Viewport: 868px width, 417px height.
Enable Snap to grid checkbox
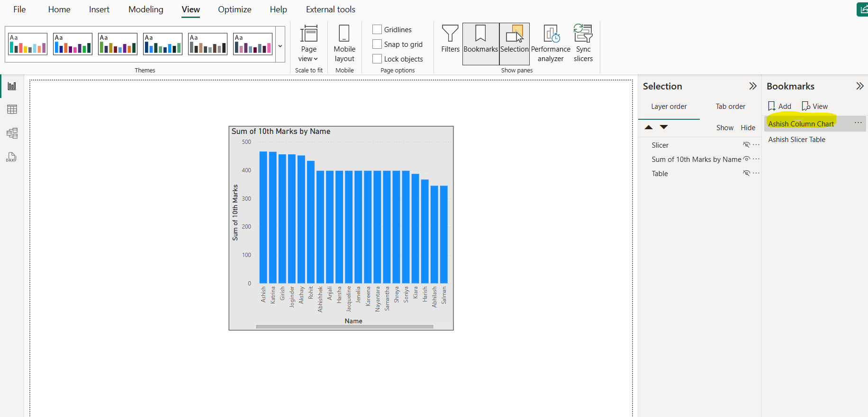click(377, 44)
